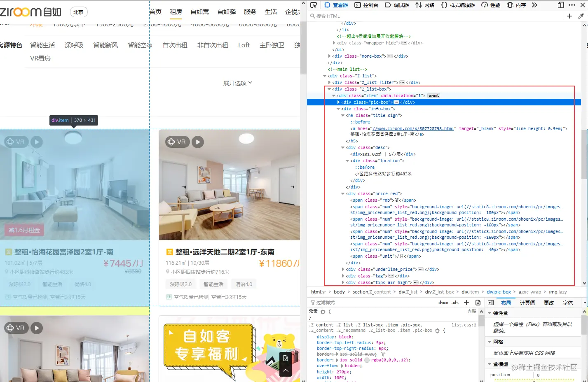Open the list.css:2 source link
The image size is (588, 382).
(x=464, y=325)
